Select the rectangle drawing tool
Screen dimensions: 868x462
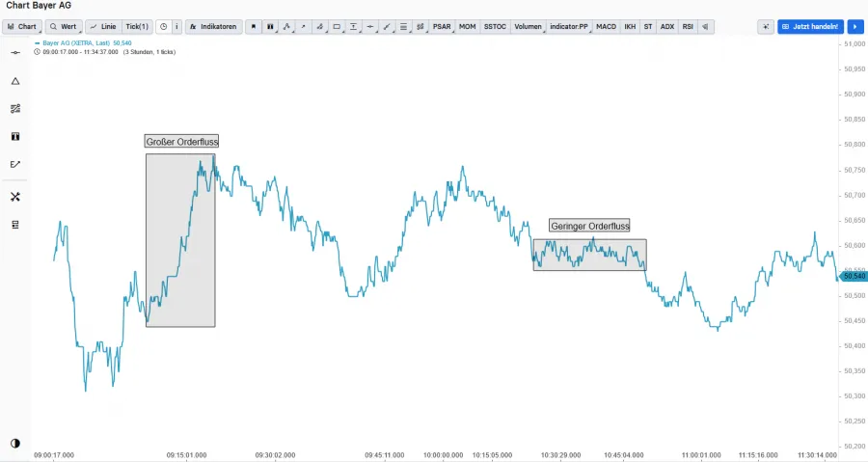coord(337,27)
